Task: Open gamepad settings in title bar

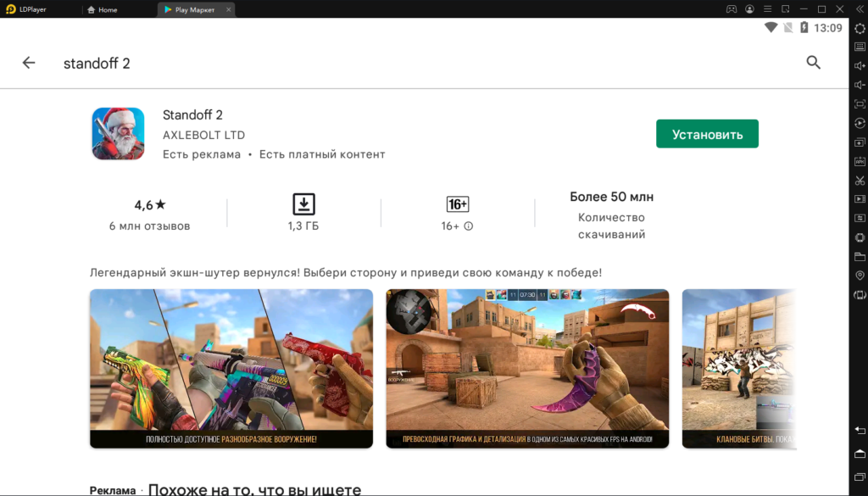Action: pyautogui.click(x=731, y=9)
